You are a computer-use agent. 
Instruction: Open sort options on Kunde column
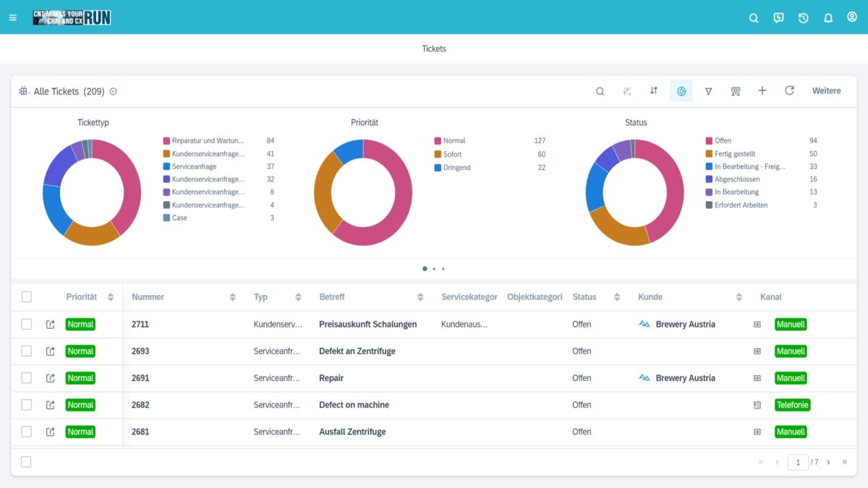click(739, 297)
